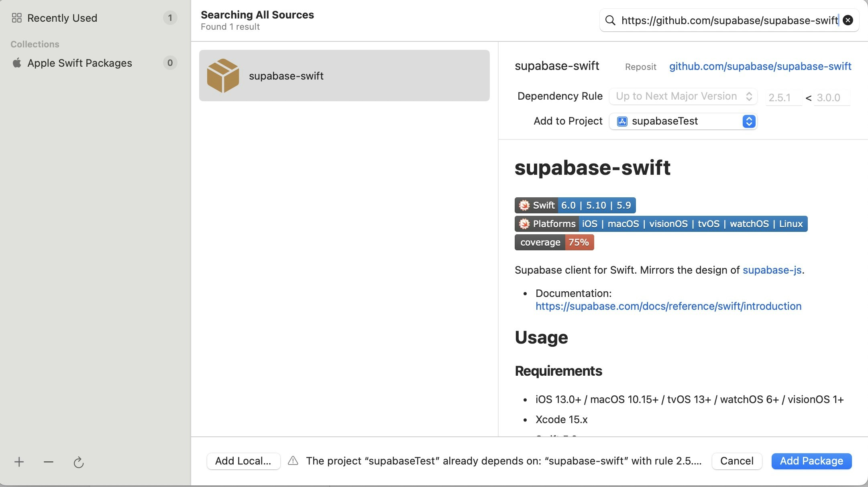Click the minimum version 2.5.1 field
The height and width of the screenshot is (487, 868).
[783, 98]
